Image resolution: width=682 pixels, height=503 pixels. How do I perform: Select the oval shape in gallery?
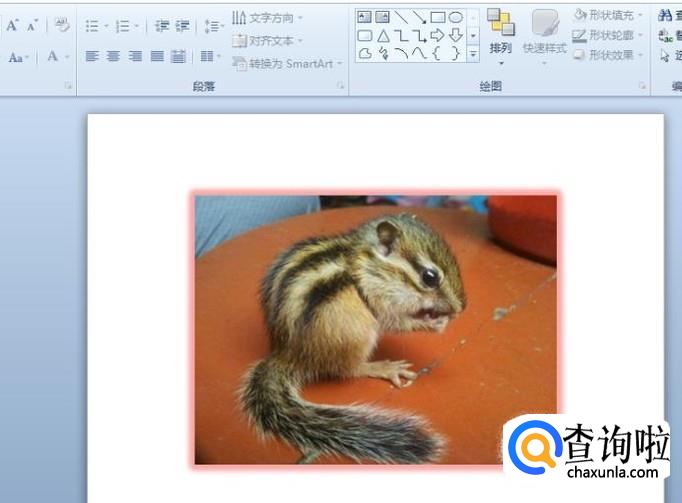pyautogui.click(x=455, y=17)
